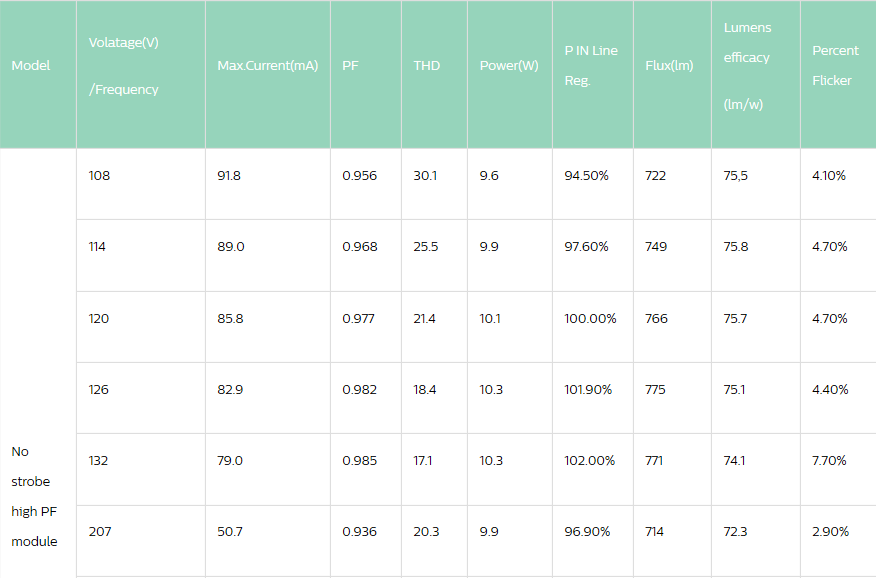Select the THD column header
The image size is (876, 578).
tap(426, 66)
